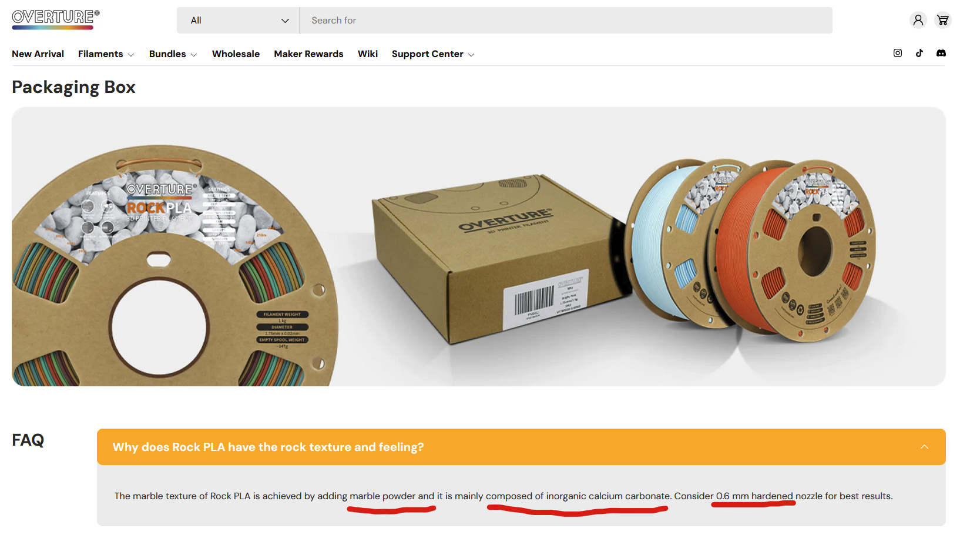Open the user account icon
Screen dimensions: 980x538
[918, 20]
